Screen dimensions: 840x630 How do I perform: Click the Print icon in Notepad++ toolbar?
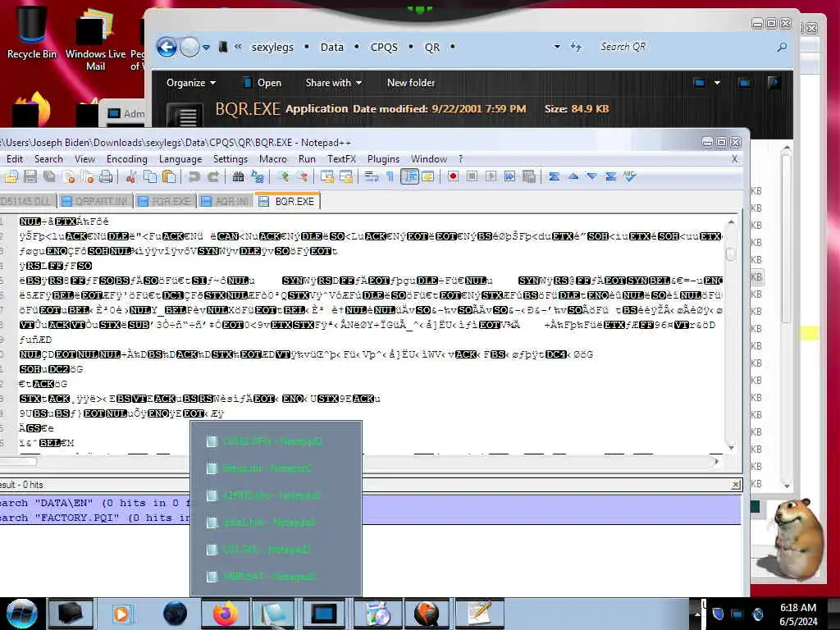point(106,176)
